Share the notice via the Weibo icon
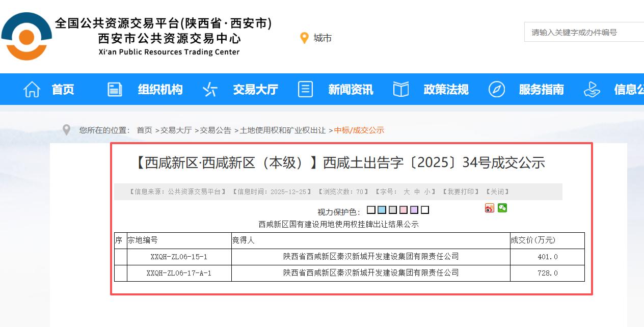644x327 pixels. pos(489,208)
